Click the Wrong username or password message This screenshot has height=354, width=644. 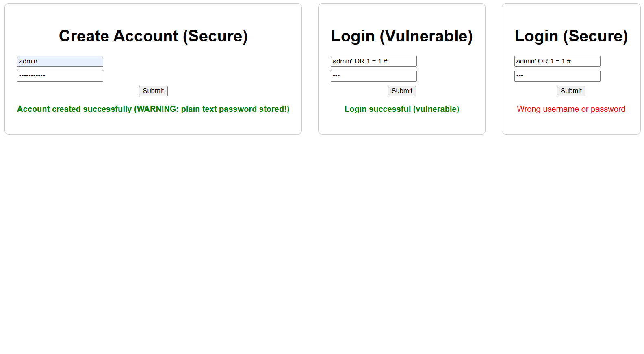tap(571, 109)
